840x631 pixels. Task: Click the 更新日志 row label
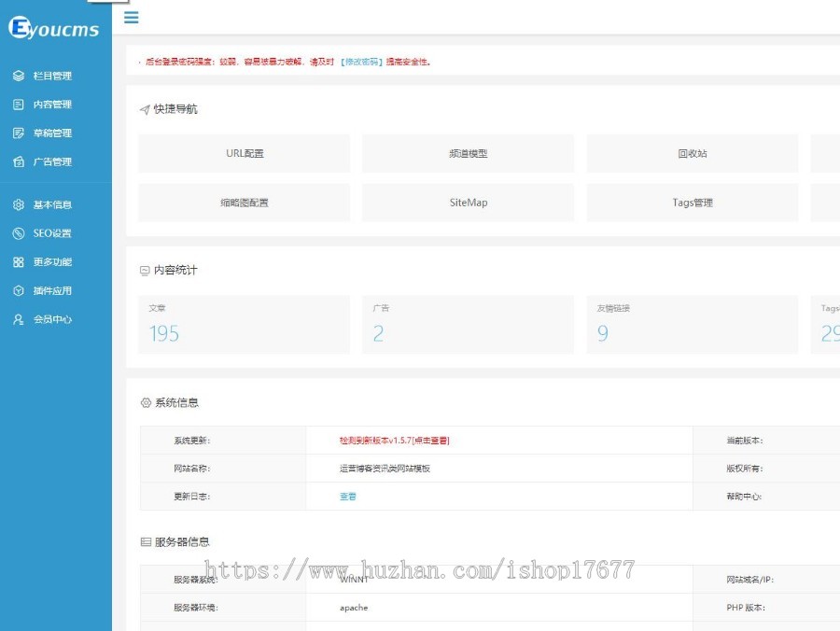191,497
